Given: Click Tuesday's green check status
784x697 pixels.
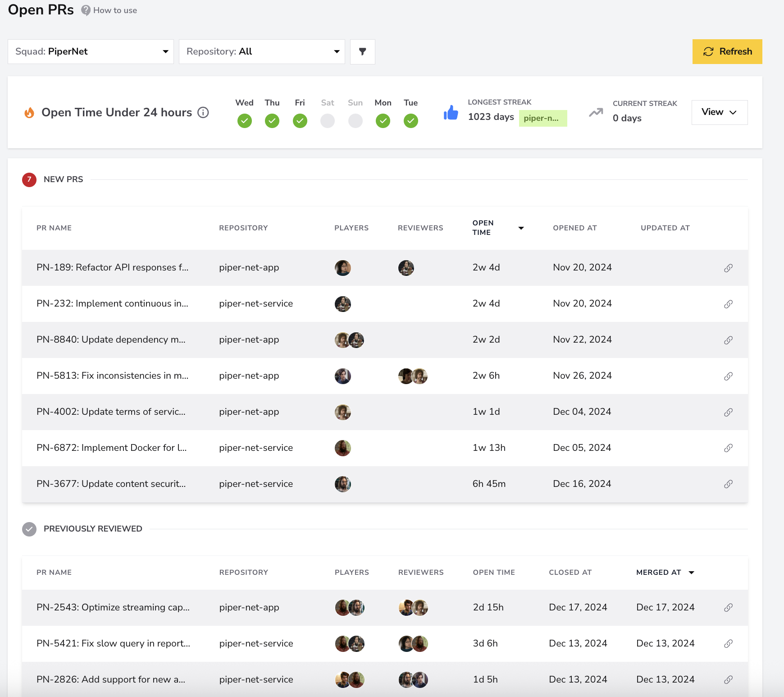Looking at the screenshot, I should [x=411, y=121].
